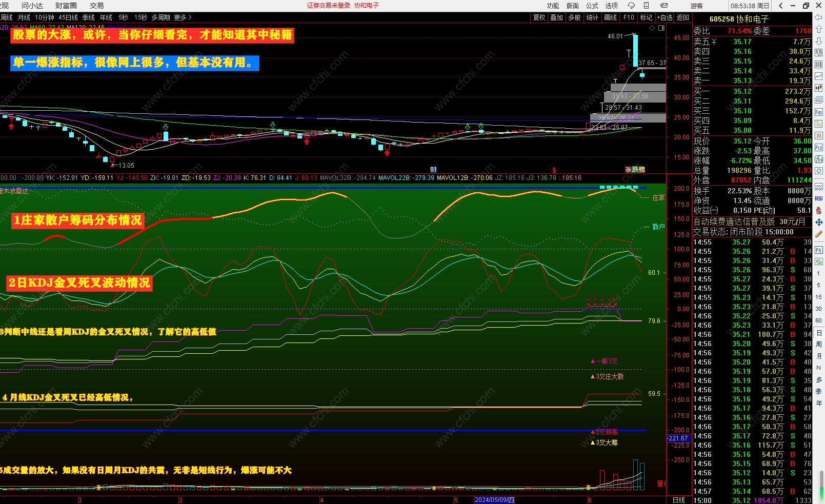The width and height of the screenshot is (825, 504).
Task: Expand the 更多 period list
Action: click(183, 17)
